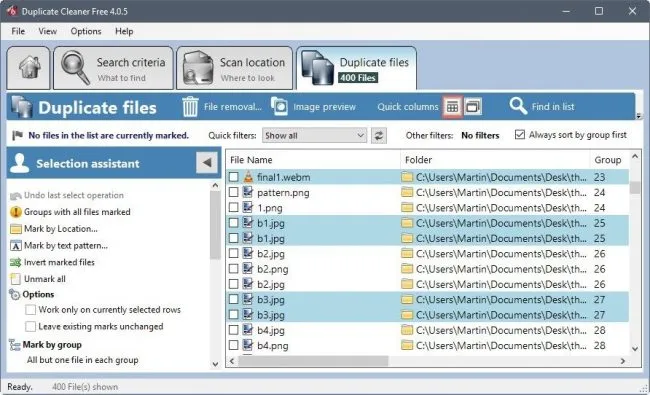Click the Mark by text pattern icon
The image size is (650, 395).
(x=16, y=246)
